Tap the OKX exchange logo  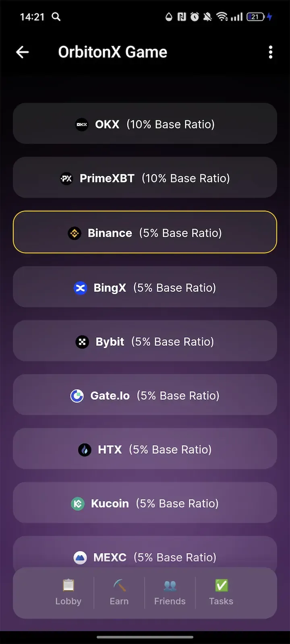pos(81,124)
